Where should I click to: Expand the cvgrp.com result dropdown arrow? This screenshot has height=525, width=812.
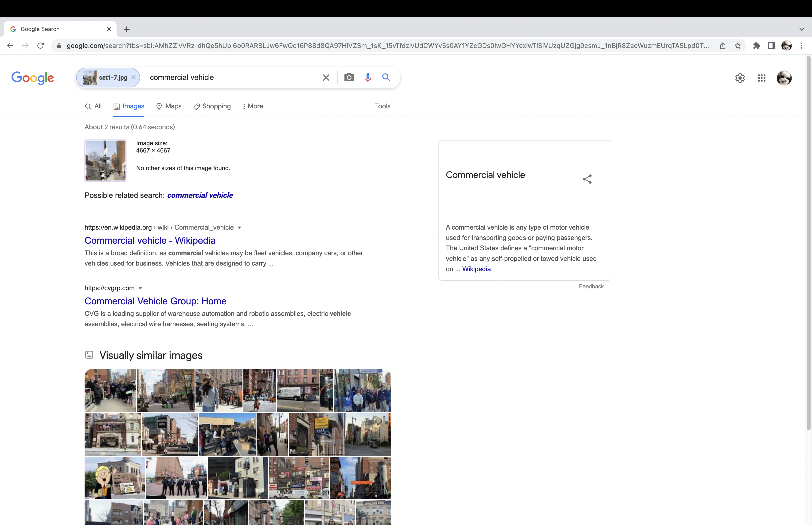pyautogui.click(x=140, y=288)
